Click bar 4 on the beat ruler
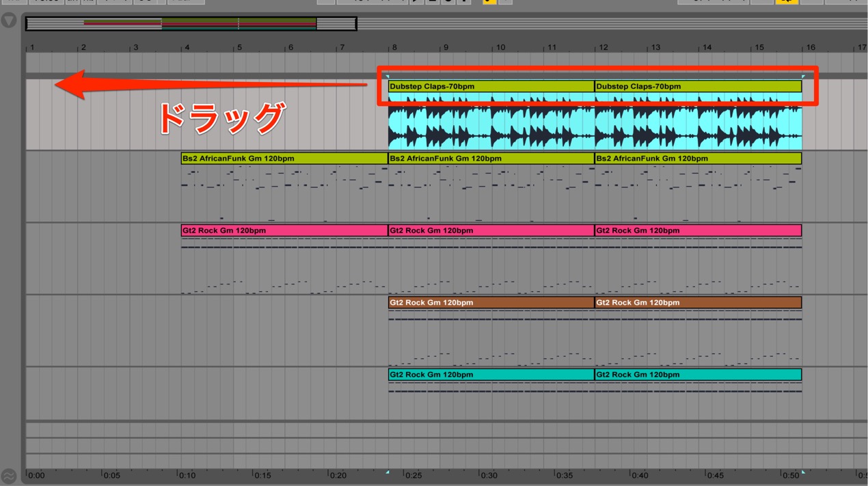 click(187, 47)
